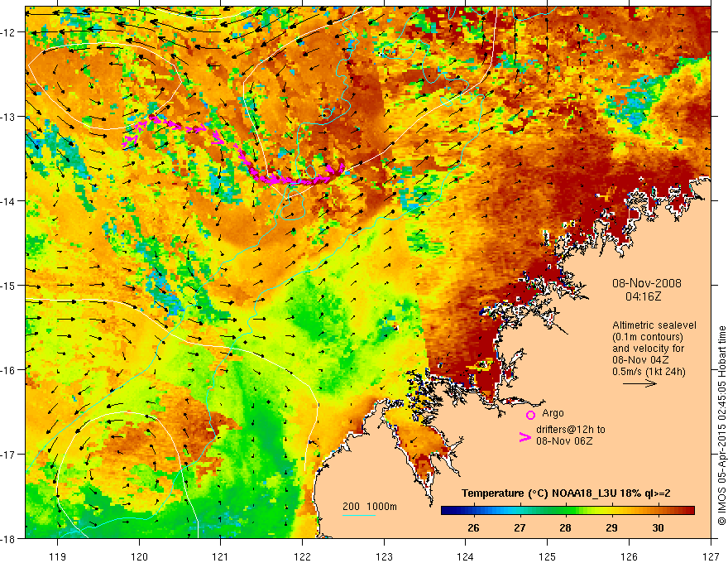Click longitude label 125 on bottom axis
This screenshot has width=728, height=563.
(548, 556)
